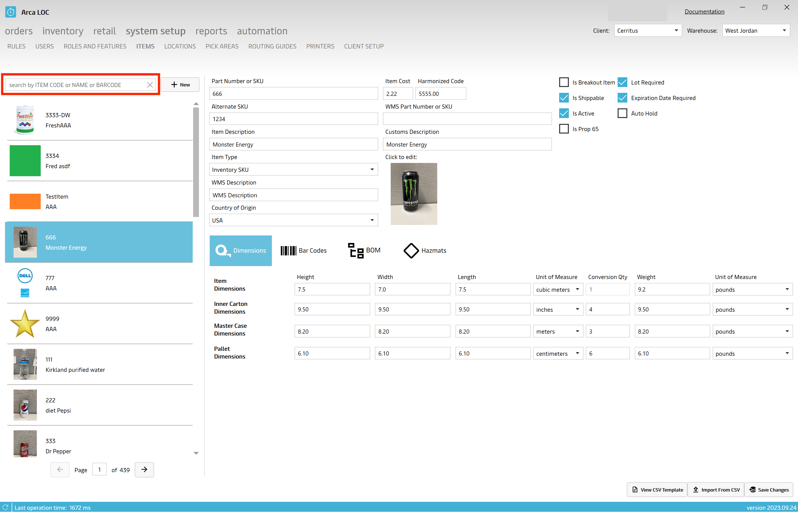Open the orders menu
Image resolution: width=798 pixels, height=532 pixels.
(19, 31)
